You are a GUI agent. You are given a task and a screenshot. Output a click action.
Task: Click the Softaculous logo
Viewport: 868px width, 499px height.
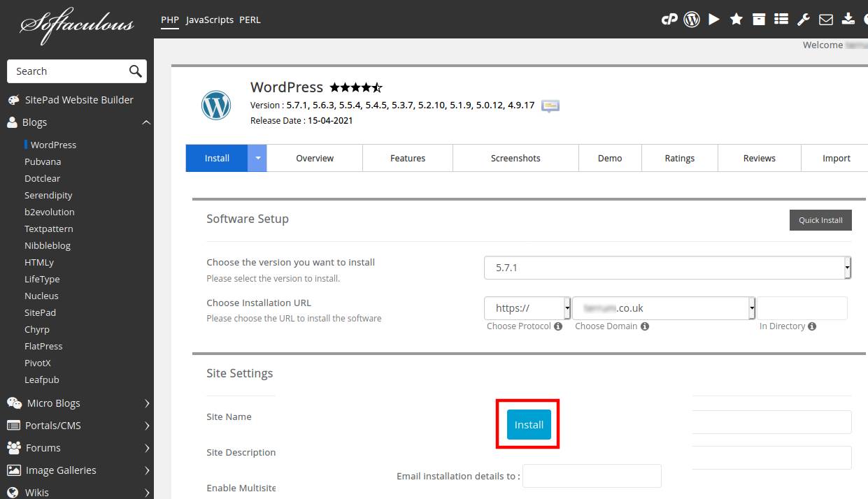76,24
